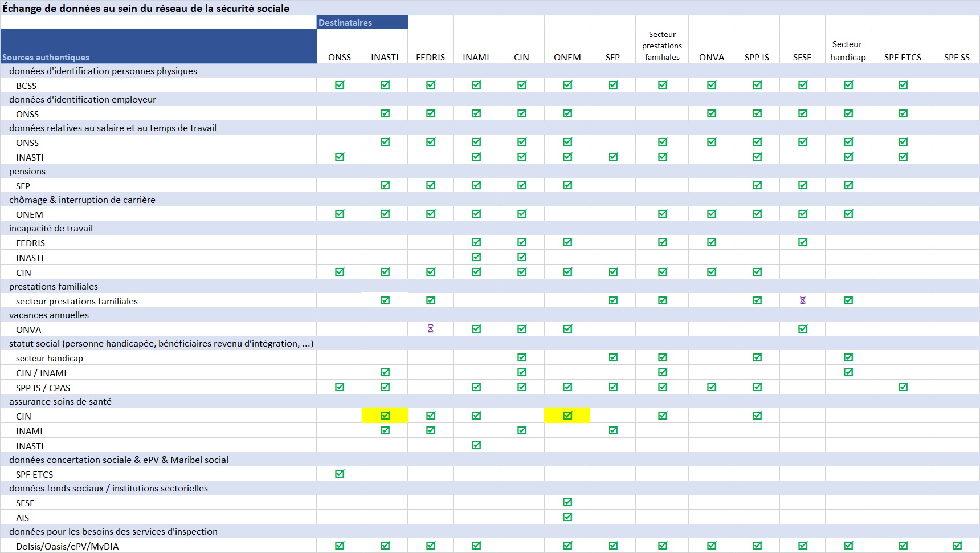Click the ONSS checkmark in the BCSS row
The height and width of the screenshot is (553, 980).
tap(340, 85)
